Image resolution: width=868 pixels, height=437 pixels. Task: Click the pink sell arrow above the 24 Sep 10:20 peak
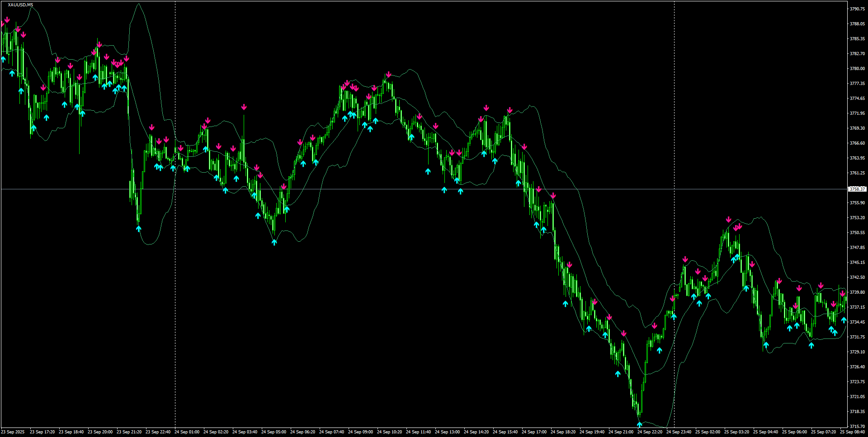coord(388,74)
